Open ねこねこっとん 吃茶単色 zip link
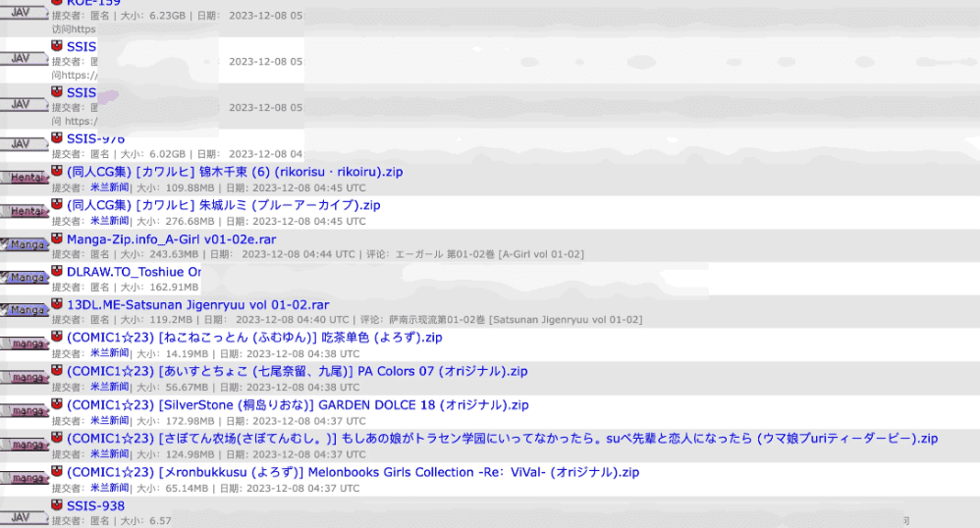Viewport: 980px width, 528px height. (254, 338)
